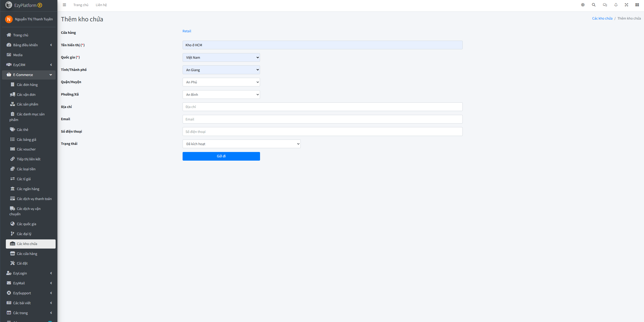Open the notifications bell icon
Image resolution: width=644 pixels, height=322 pixels.
tap(616, 5)
